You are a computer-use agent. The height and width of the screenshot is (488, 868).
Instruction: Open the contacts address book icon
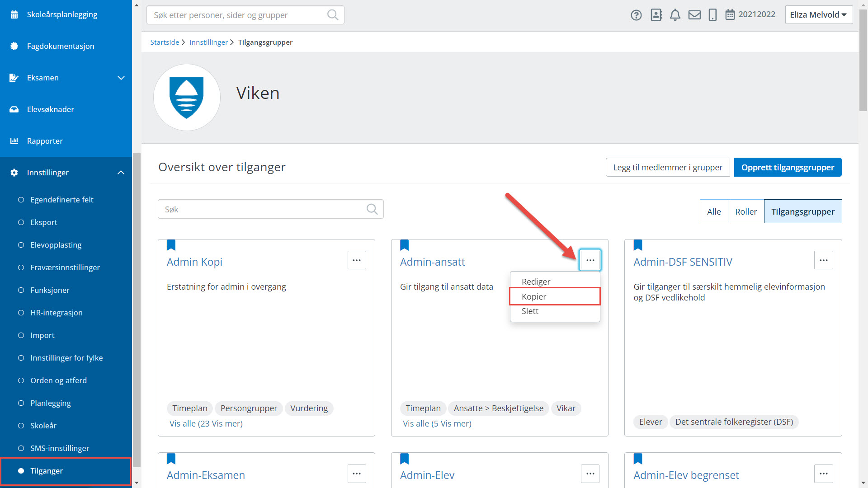656,15
